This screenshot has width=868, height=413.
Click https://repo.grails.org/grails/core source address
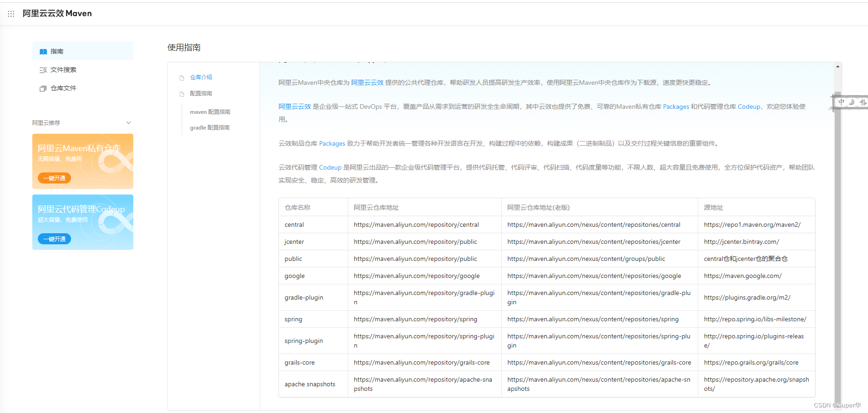tap(751, 362)
